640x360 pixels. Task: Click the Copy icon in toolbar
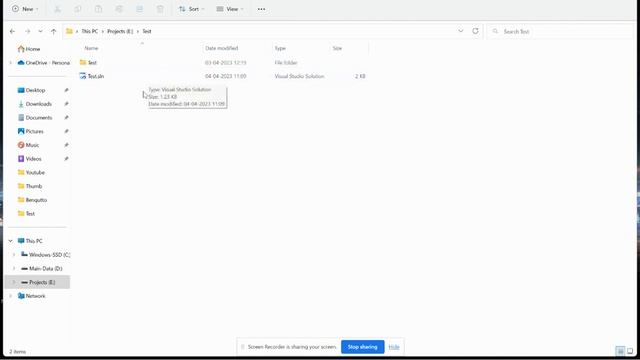pyautogui.click(x=78, y=9)
